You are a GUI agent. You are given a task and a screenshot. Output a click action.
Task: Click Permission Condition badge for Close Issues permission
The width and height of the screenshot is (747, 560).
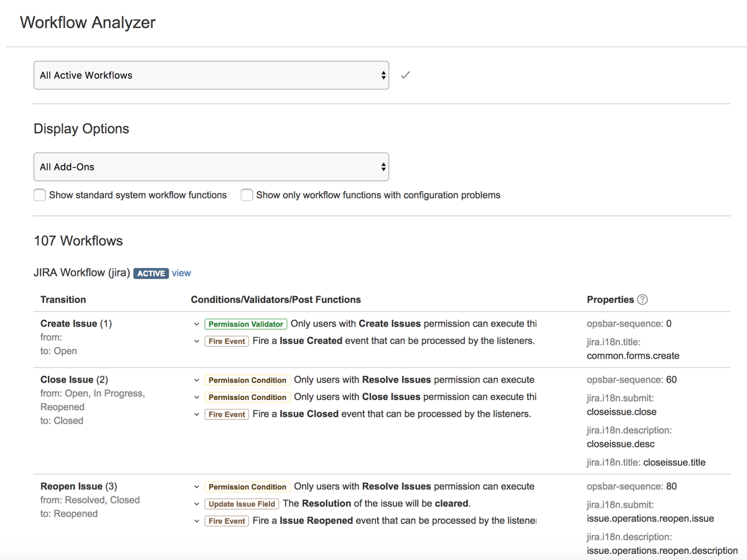247,397
